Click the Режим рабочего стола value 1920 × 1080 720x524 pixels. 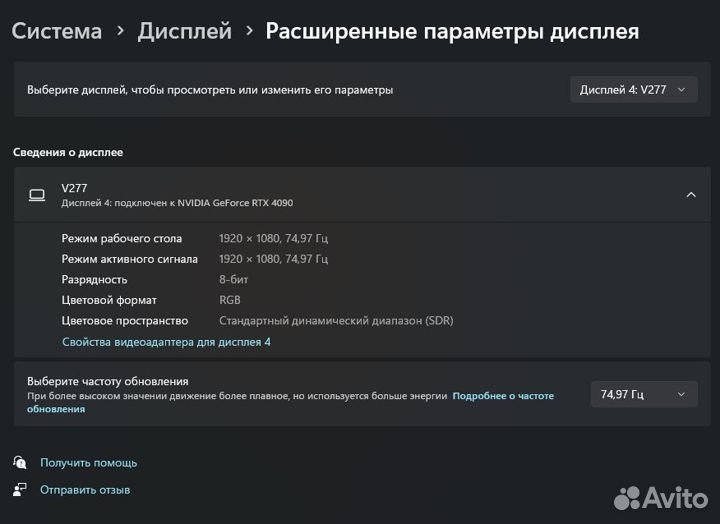(273, 238)
